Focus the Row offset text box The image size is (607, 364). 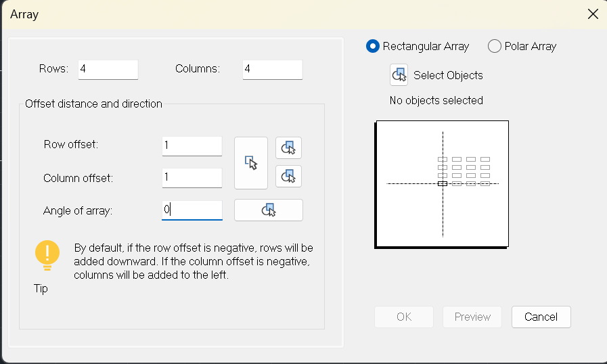pos(192,146)
